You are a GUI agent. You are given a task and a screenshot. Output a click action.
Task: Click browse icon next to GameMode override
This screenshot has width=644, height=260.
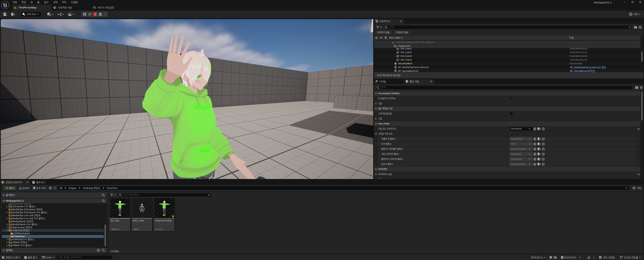tap(539, 129)
